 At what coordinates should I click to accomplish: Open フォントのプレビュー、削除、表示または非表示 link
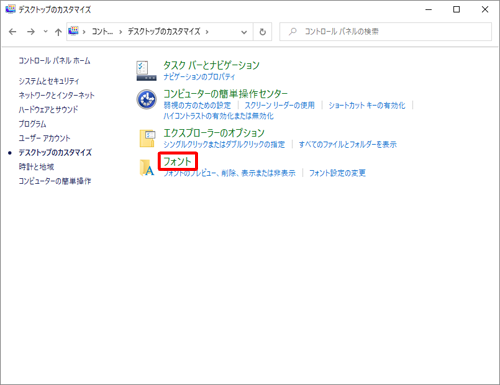point(229,173)
